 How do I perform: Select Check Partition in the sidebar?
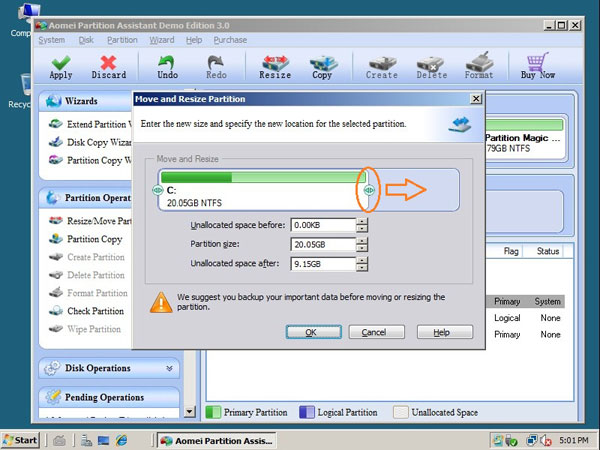click(96, 311)
